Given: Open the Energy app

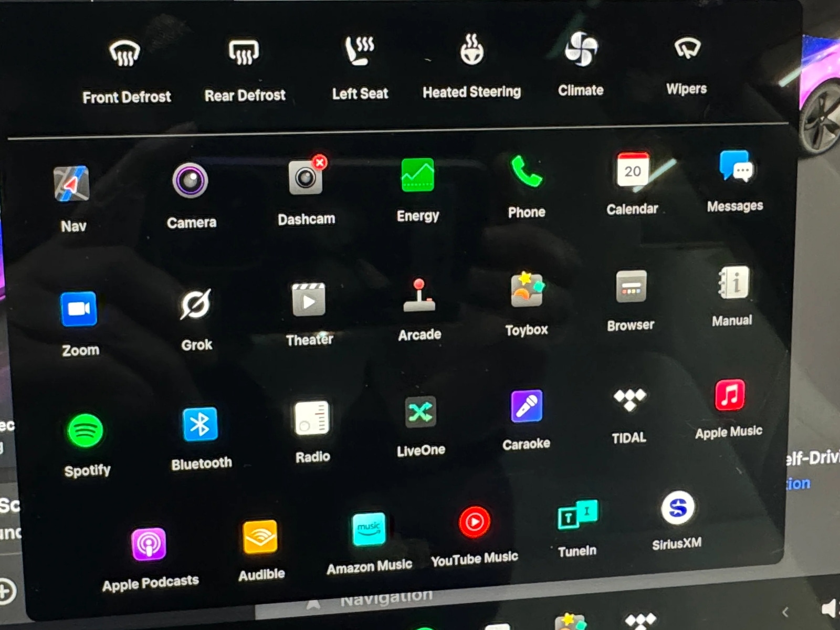Looking at the screenshot, I should [x=417, y=175].
